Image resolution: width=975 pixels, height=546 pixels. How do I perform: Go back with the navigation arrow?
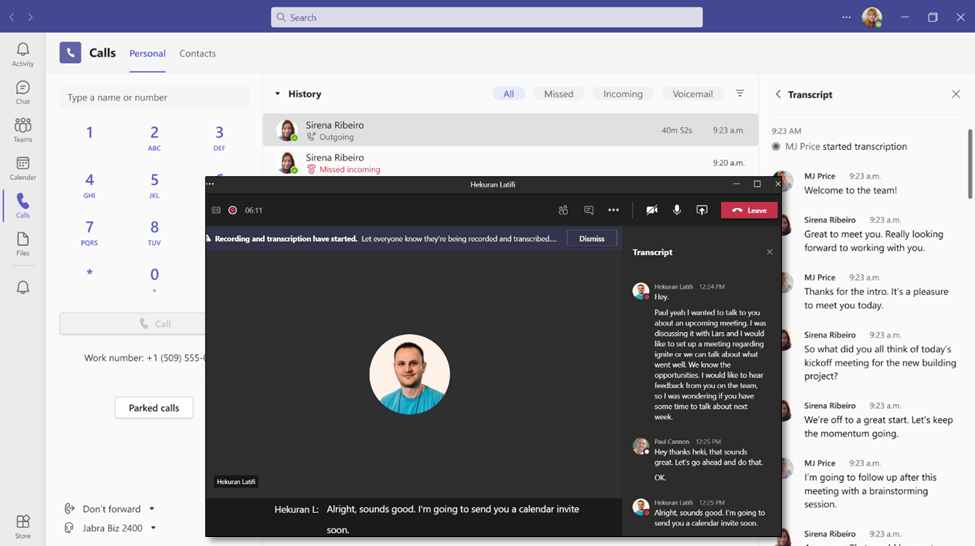(x=12, y=17)
